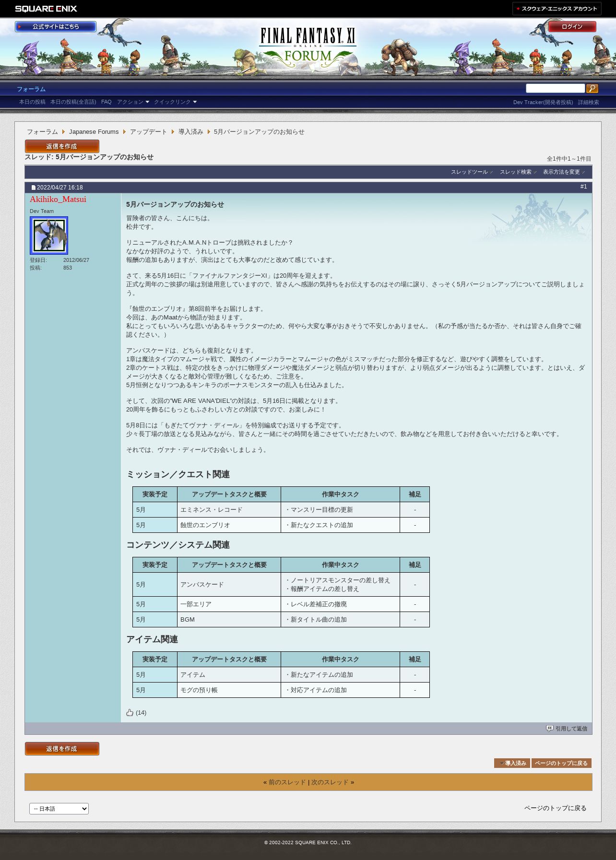Open 本日の投稿 menu item
The image size is (616, 860).
[x=32, y=102]
